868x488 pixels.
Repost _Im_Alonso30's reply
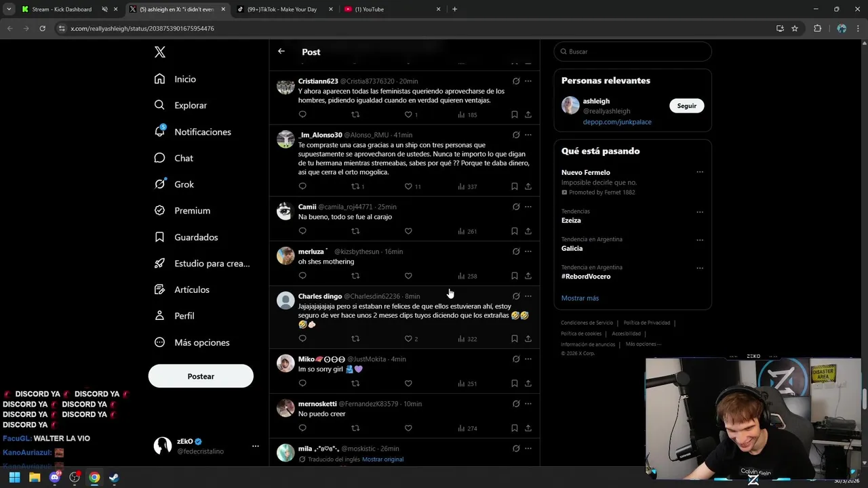pyautogui.click(x=355, y=186)
